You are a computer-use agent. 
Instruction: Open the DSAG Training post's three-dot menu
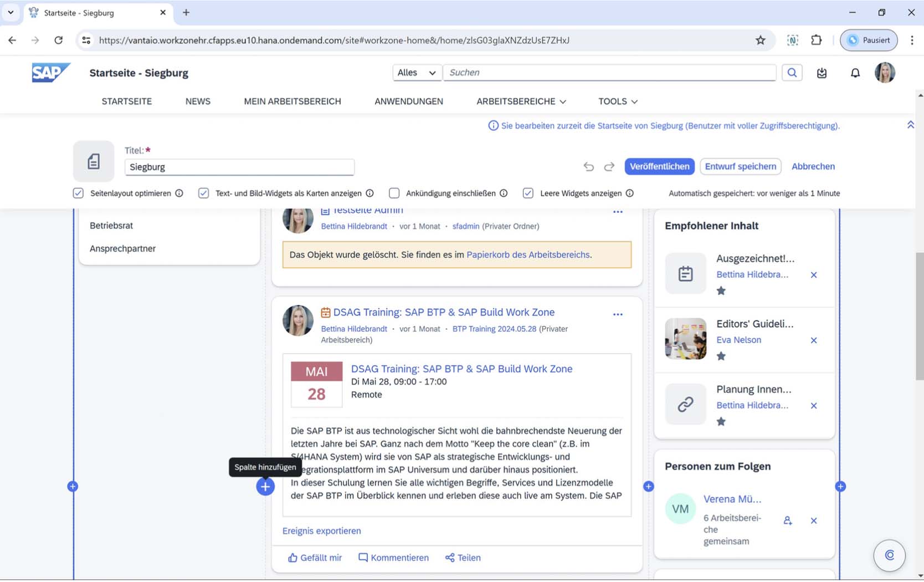(618, 314)
